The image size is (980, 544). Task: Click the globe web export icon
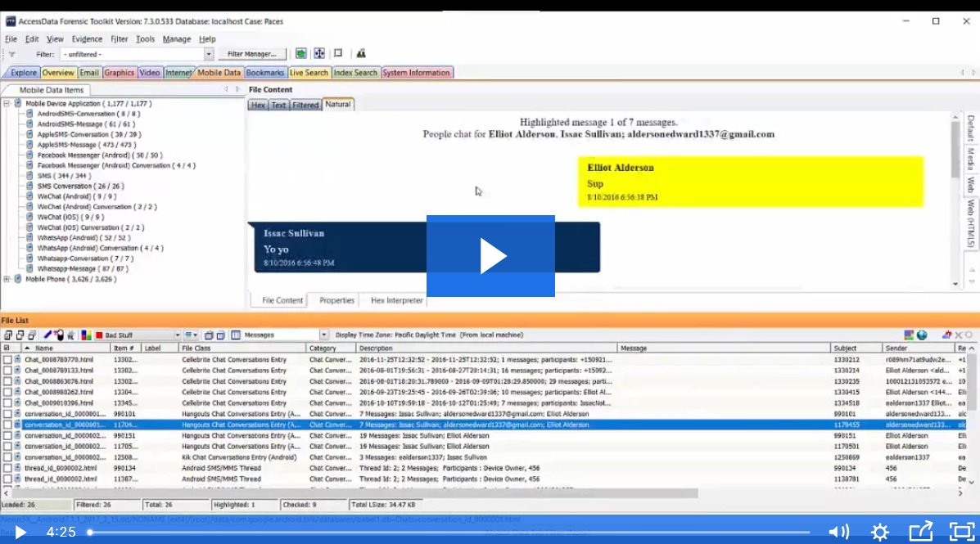(922, 335)
